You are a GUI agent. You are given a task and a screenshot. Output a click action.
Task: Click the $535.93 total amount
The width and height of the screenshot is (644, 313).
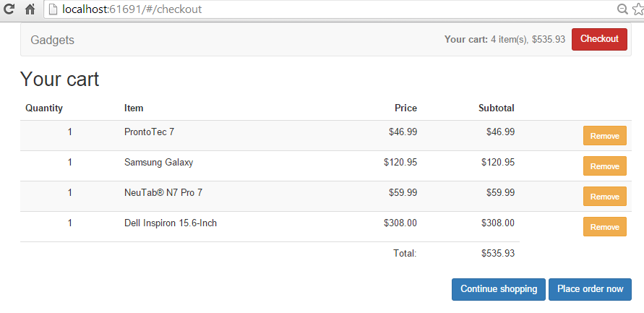click(497, 254)
